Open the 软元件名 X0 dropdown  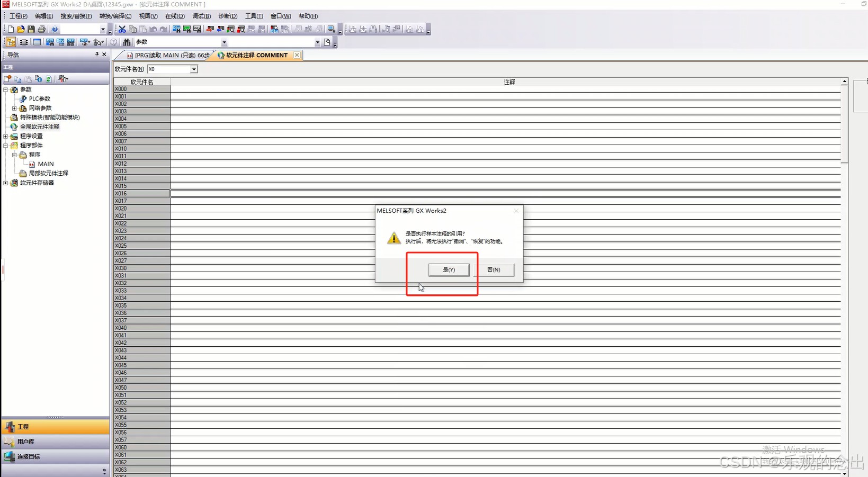(x=194, y=69)
